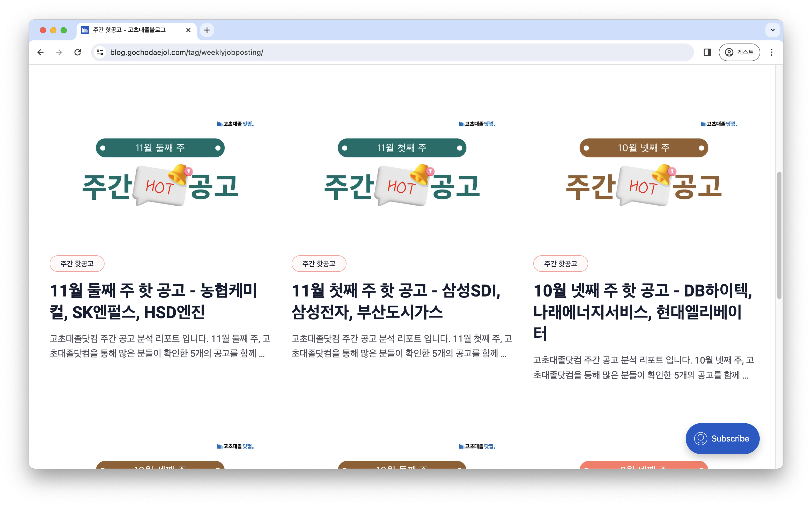Screen dimensions: 812x507
Task: Go back to the previous page
Action: tap(41, 52)
